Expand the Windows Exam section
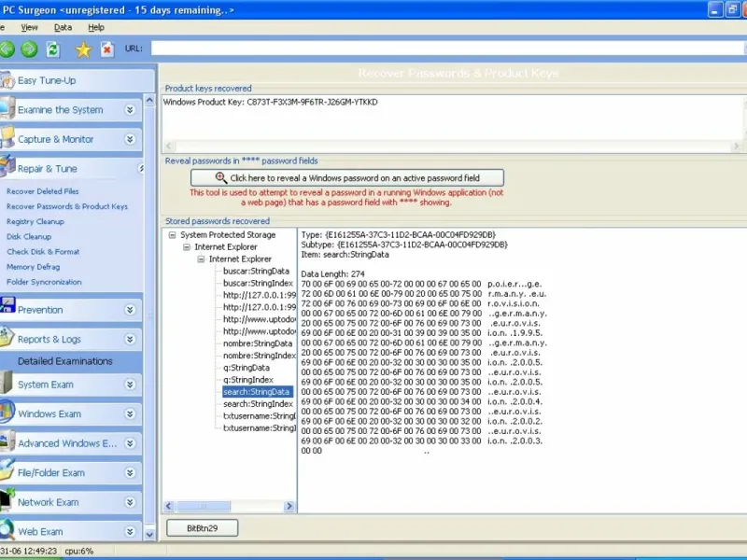 click(130, 413)
